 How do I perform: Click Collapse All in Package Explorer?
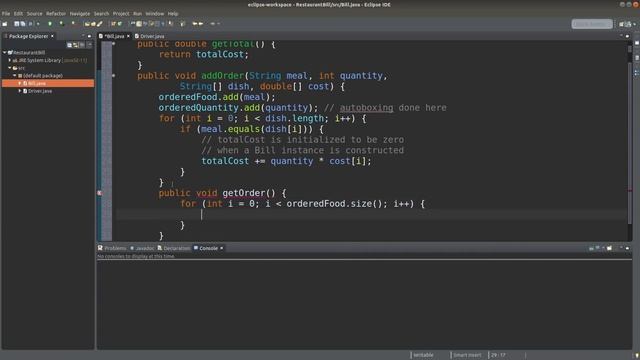point(69,44)
